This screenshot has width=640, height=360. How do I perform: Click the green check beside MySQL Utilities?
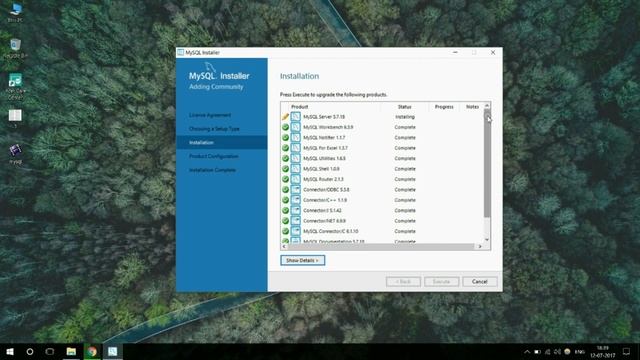click(x=285, y=158)
